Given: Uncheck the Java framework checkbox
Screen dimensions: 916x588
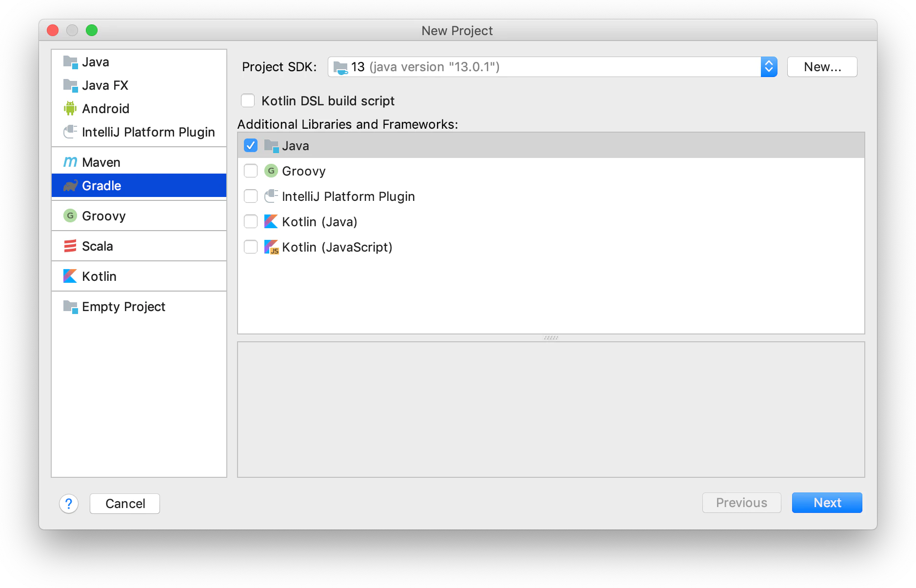Looking at the screenshot, I should pos(251,145).
